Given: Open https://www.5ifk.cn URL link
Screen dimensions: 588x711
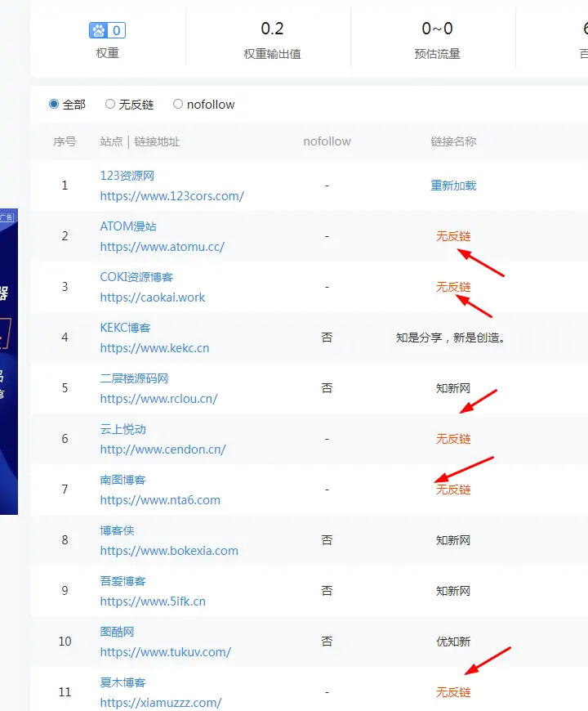Looking at the screenshot, I should coord(153,601).
